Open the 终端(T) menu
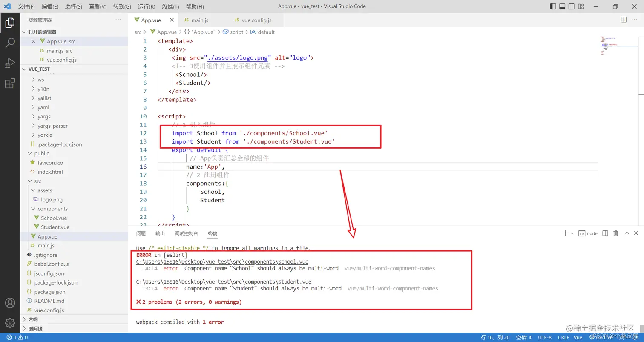This screenshot has height=342, width=644. pos(170,6)
